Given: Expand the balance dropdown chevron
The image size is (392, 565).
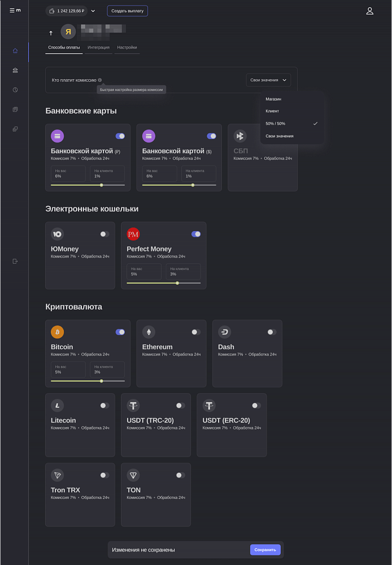Looking at the screenshot, I should [x=93, y=11].
